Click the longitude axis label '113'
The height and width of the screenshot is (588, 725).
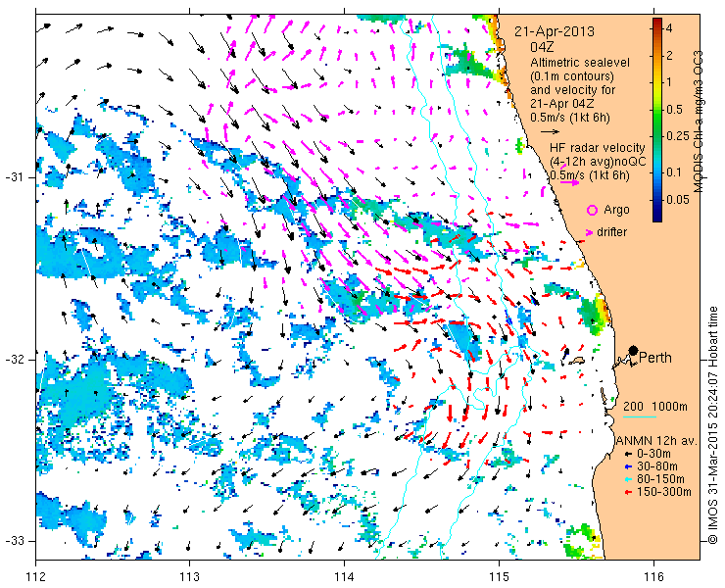click(x=190, y=577)
